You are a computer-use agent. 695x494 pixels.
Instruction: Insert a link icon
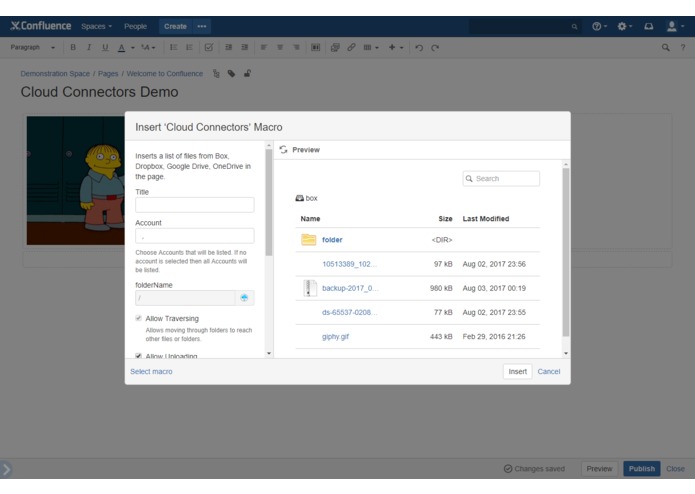tap(351, 47)
